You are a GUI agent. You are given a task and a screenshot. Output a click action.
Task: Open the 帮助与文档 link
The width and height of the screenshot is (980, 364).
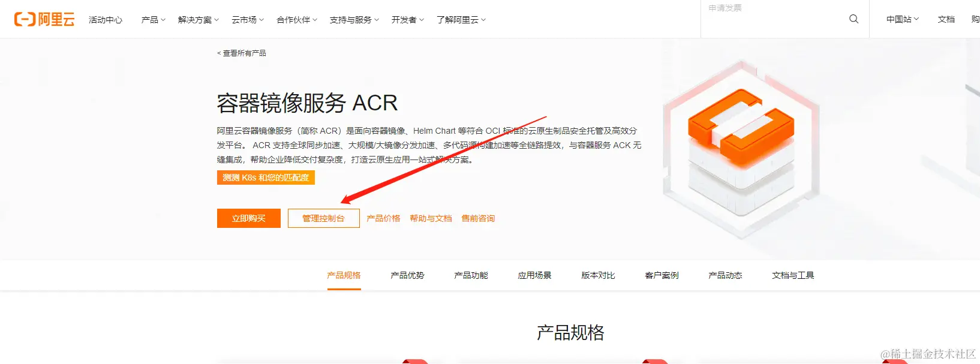click(431, 218)
